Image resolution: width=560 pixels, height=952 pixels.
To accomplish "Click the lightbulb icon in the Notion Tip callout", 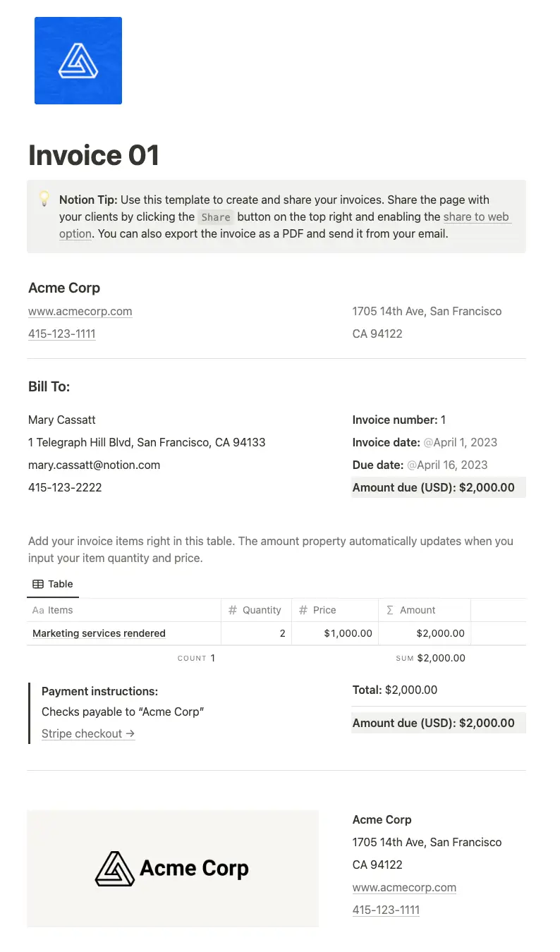I will click(44, 200).
